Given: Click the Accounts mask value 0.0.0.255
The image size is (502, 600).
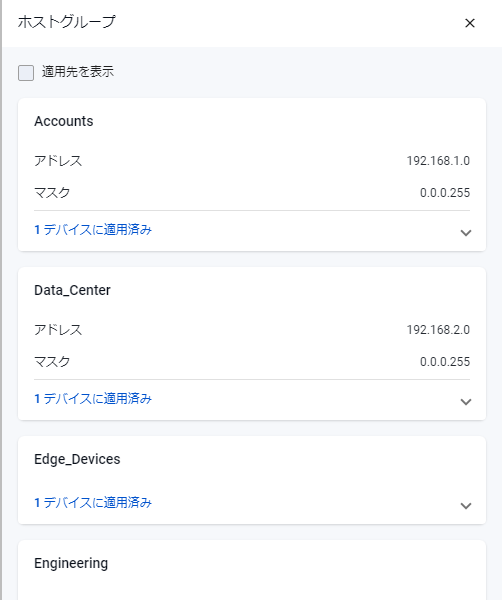Looking at the screenshot, I should [x=445, y=192].
